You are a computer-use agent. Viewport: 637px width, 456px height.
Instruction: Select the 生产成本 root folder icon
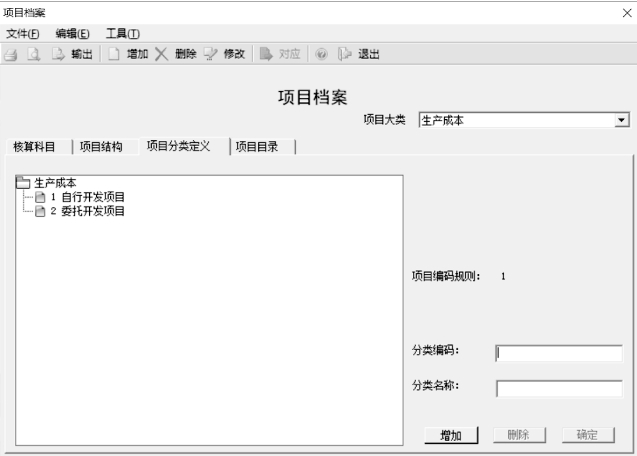point(23,183)
